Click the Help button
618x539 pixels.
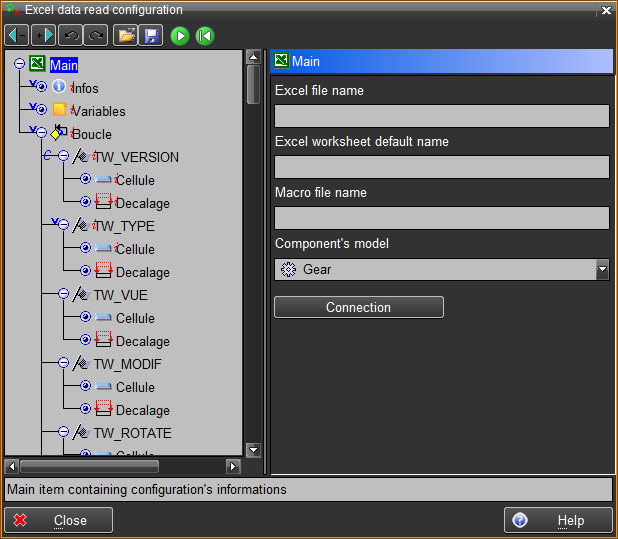558,520
